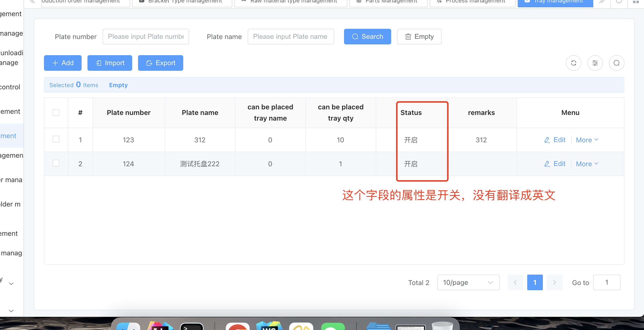
Task: Select checkbox for plate 123 row
Action: (56, 139)
